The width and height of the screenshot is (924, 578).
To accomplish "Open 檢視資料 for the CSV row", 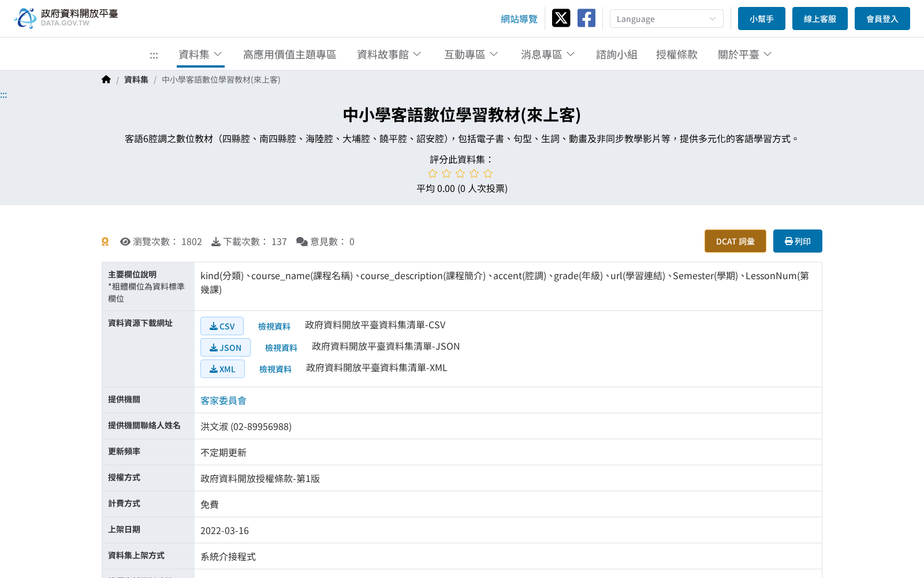I will (274, 327).
